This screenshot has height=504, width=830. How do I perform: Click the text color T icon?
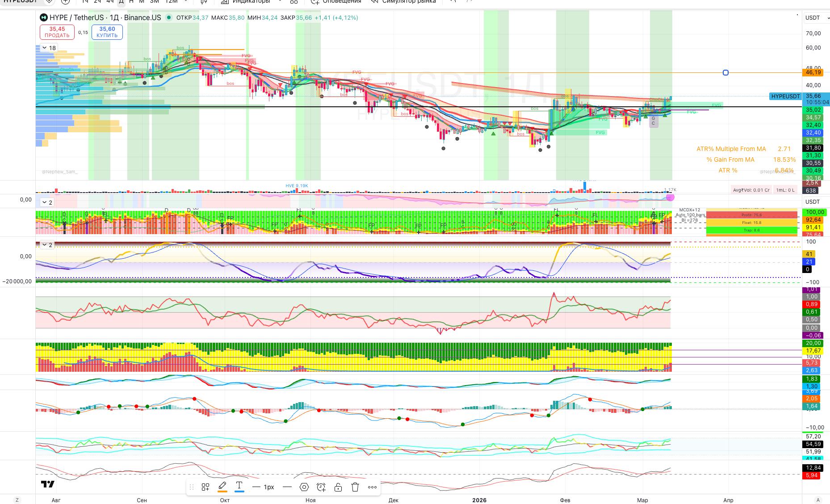pyautogui.click(x=239, y=487)
